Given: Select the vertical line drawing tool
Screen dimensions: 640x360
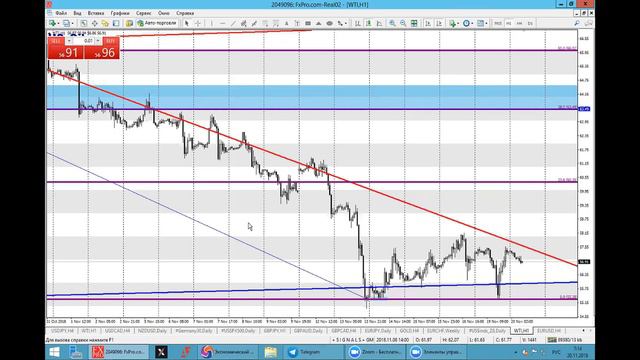Looking at the screenshot, I should coord(211,23).
